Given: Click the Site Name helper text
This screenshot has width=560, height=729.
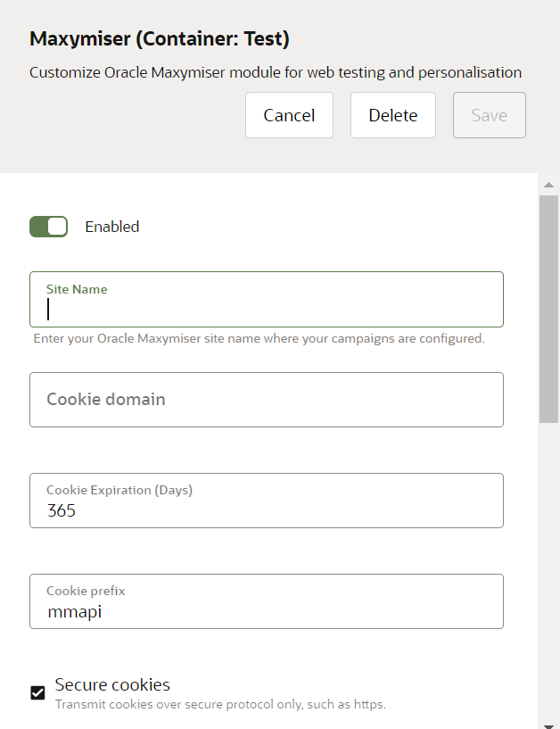Looking at the screenshot, I should coord(259,339).
